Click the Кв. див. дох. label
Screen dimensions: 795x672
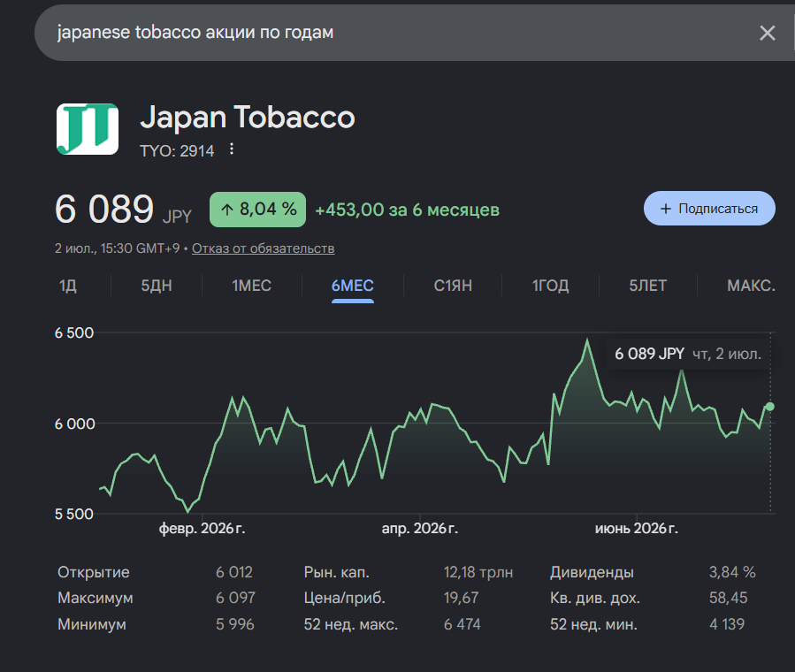point(595,598)
